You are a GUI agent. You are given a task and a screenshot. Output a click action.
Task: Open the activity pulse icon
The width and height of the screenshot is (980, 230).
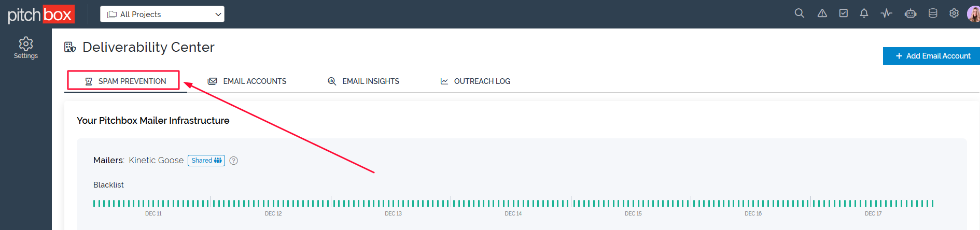[x=886, y=13]
